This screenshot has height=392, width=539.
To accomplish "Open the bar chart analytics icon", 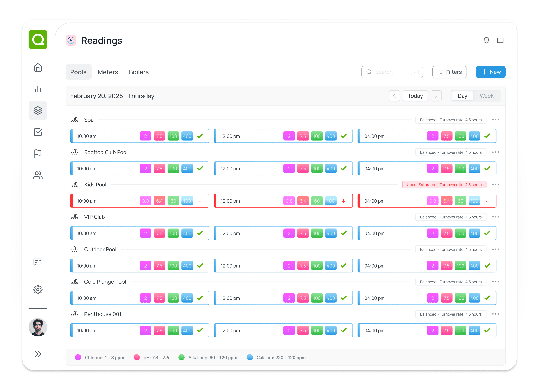I will click(x=38, y=89).
